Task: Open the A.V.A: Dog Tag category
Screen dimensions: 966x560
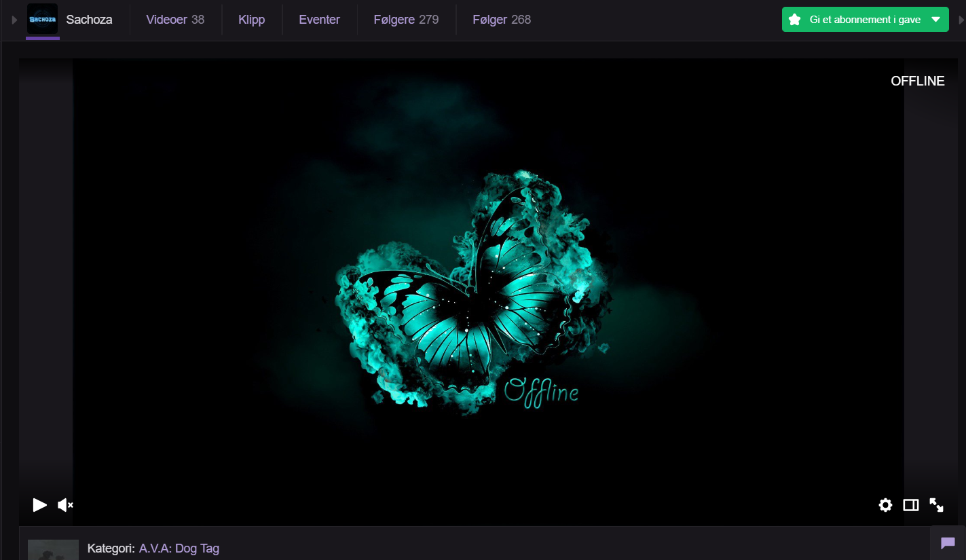Action: click(x=179, y=548)
